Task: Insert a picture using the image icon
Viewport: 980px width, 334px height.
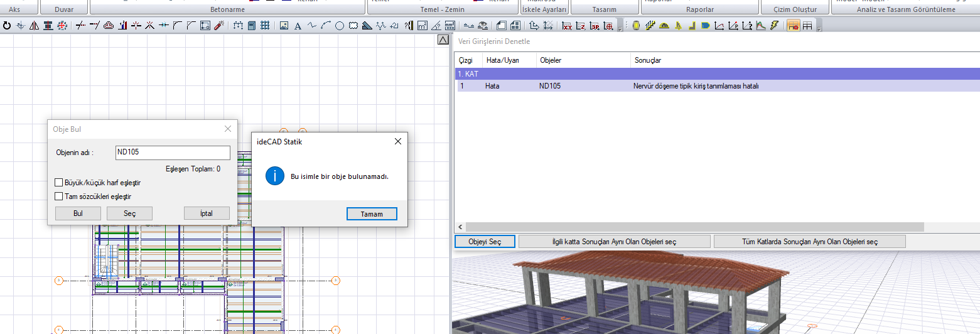Action: pyautogui.click(x=284, y=26)
